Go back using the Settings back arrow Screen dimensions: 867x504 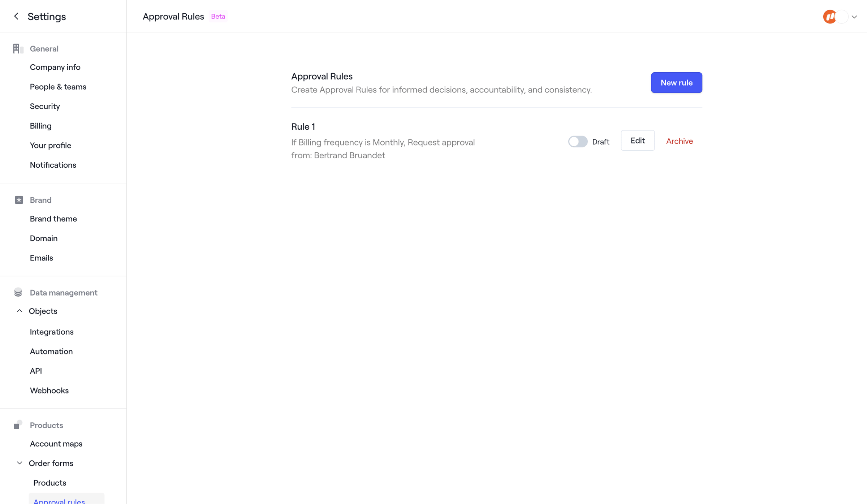16,16
